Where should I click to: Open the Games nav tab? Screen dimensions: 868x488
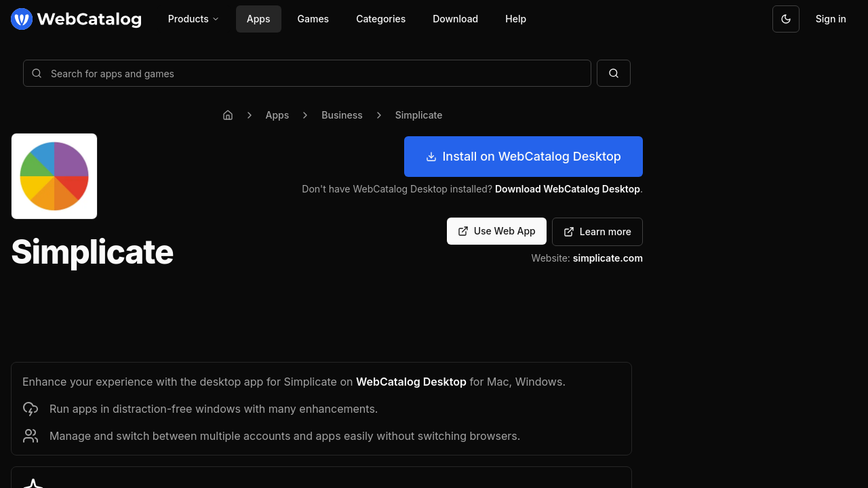313,19
